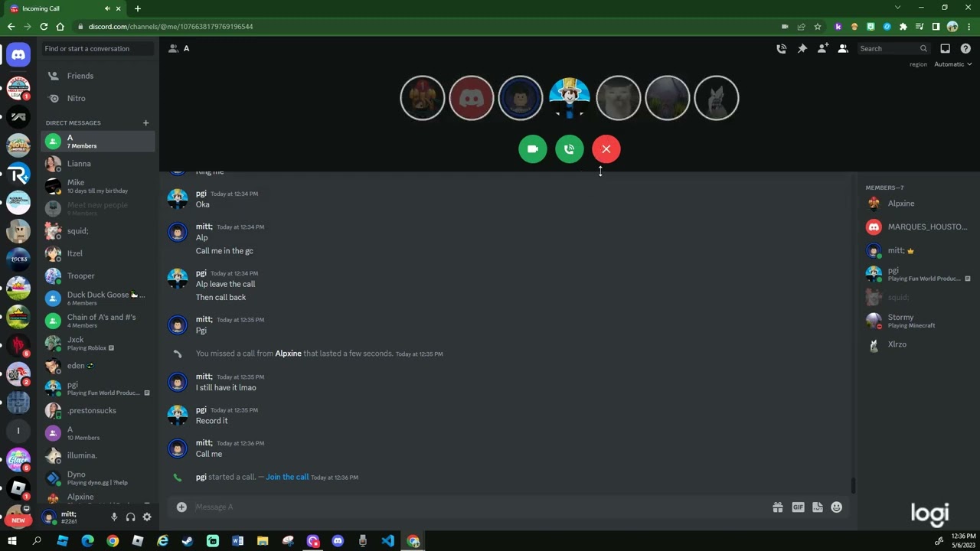This screenshot has width=980, height=551.
Task: Open sticker picker icon
Action: click(x=817, y=507)
